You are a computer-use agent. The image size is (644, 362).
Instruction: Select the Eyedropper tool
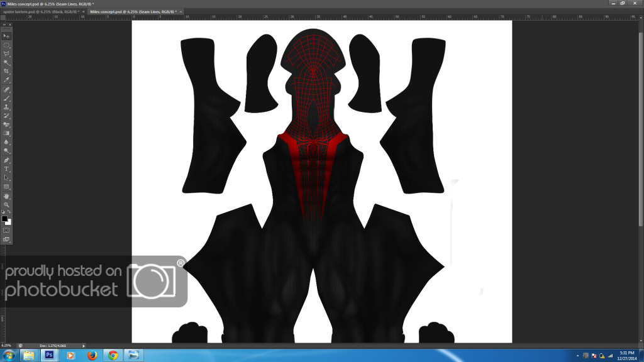(6, 80)
